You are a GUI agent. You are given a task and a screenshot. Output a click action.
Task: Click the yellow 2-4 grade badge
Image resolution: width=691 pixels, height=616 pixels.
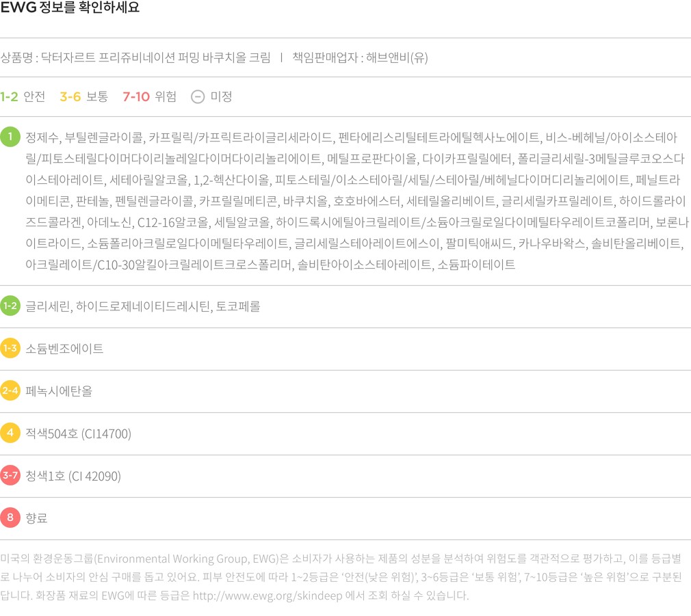10,390
